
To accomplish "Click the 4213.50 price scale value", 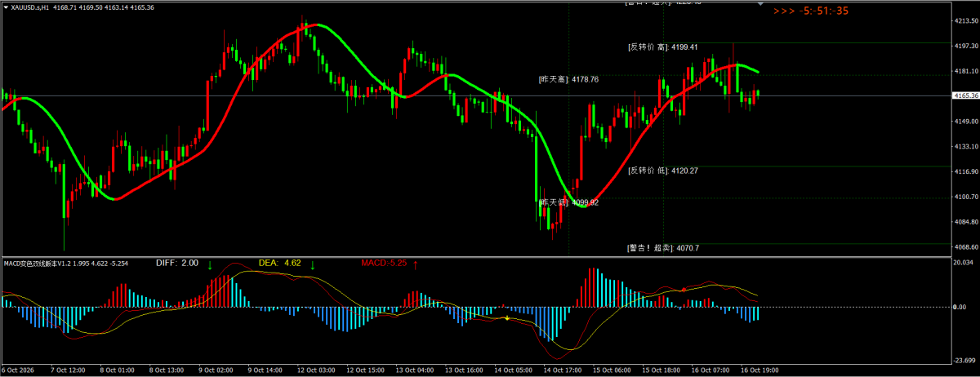I will click(966, 21).
